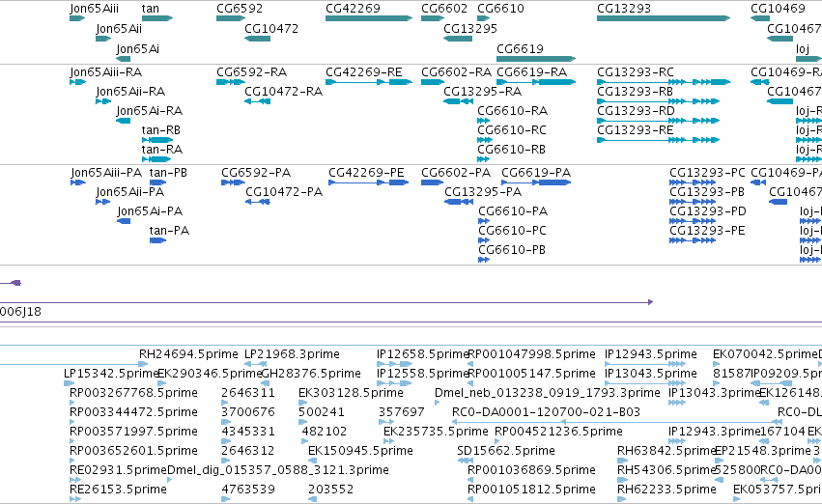This screenshot has height=504, width=822.
Task: Open transcript CG13293-RC
Action: pyautogui.click(x=636, y=72)
